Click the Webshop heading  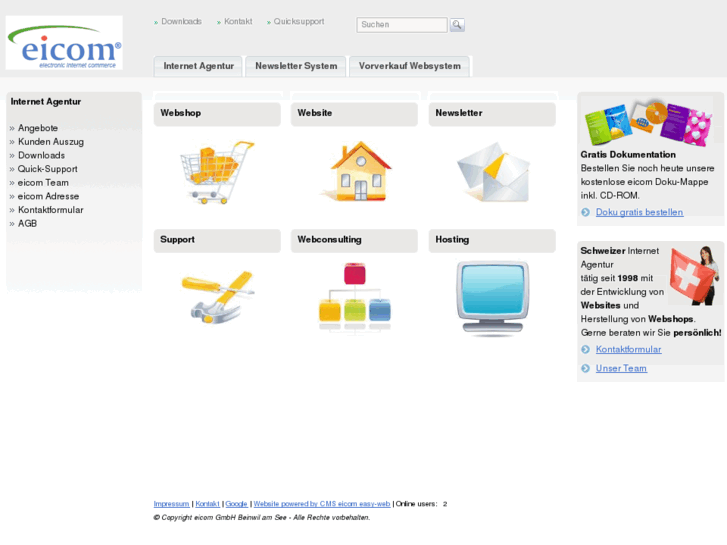point(180,113)
